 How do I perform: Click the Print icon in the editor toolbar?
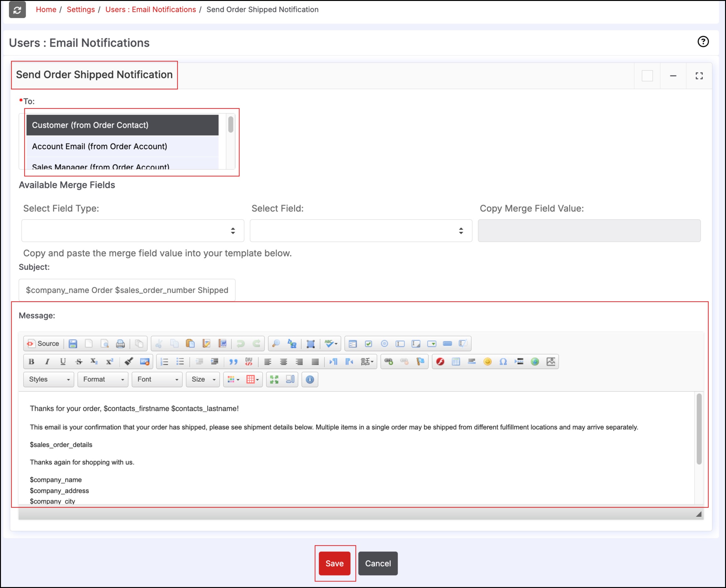pos(120,344)
